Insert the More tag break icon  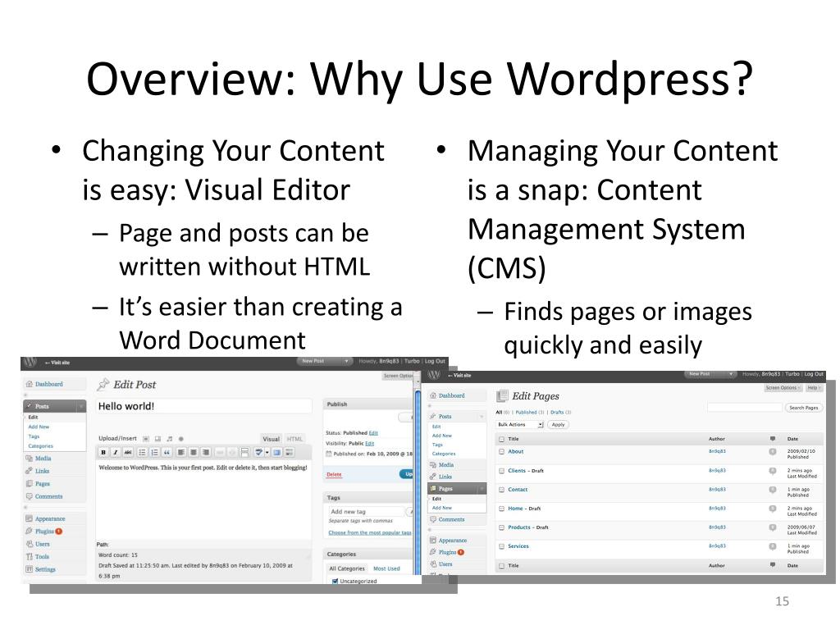click(x=244, y=453)
